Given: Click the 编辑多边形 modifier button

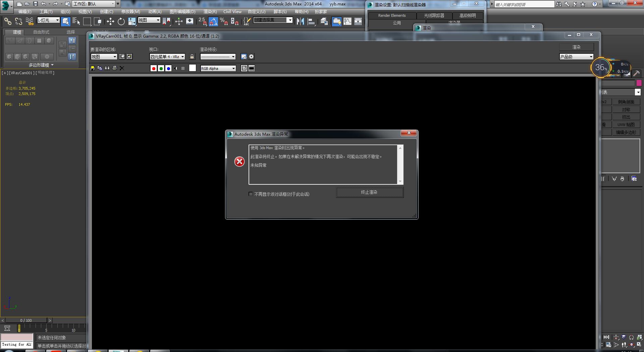Looking at the screenshot, I should pos(626,132).
